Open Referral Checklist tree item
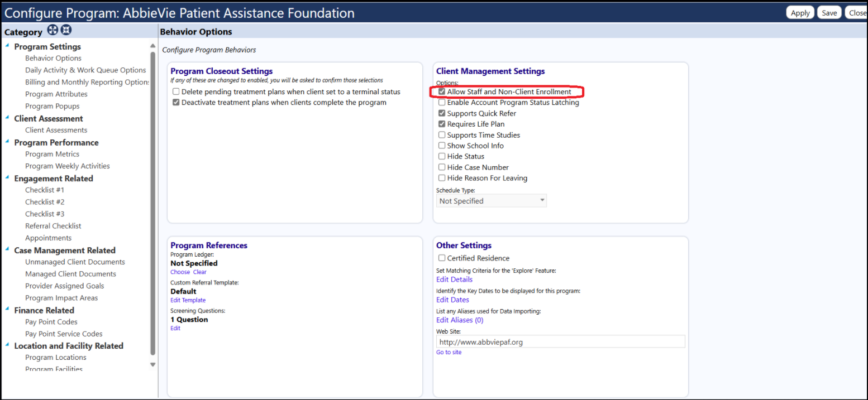 click(x=53, y=226)
